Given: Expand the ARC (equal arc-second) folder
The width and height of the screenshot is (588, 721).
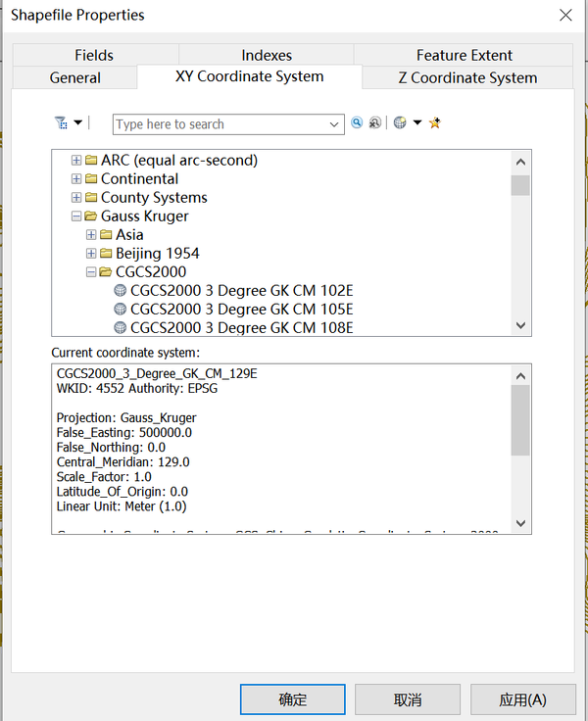Looking at the screenshot, I should point(76,161).
